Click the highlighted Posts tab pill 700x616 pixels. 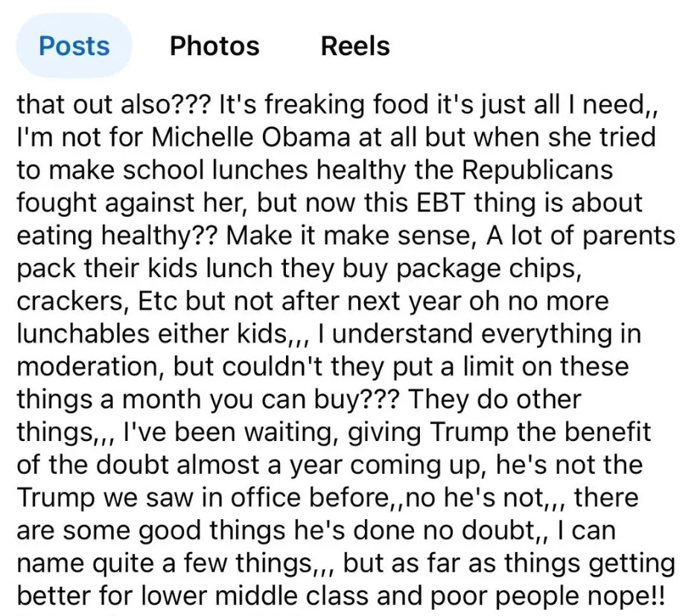pyautogui.click(x=73, y=45)
